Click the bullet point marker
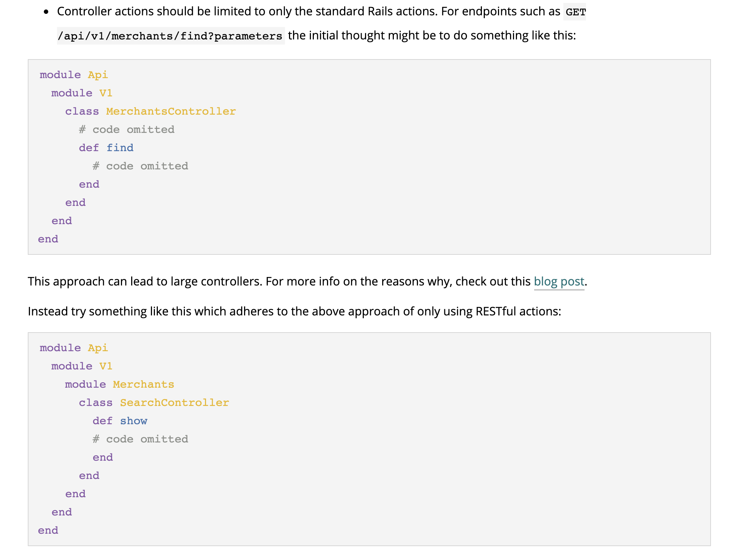 [x=46, y=12]
